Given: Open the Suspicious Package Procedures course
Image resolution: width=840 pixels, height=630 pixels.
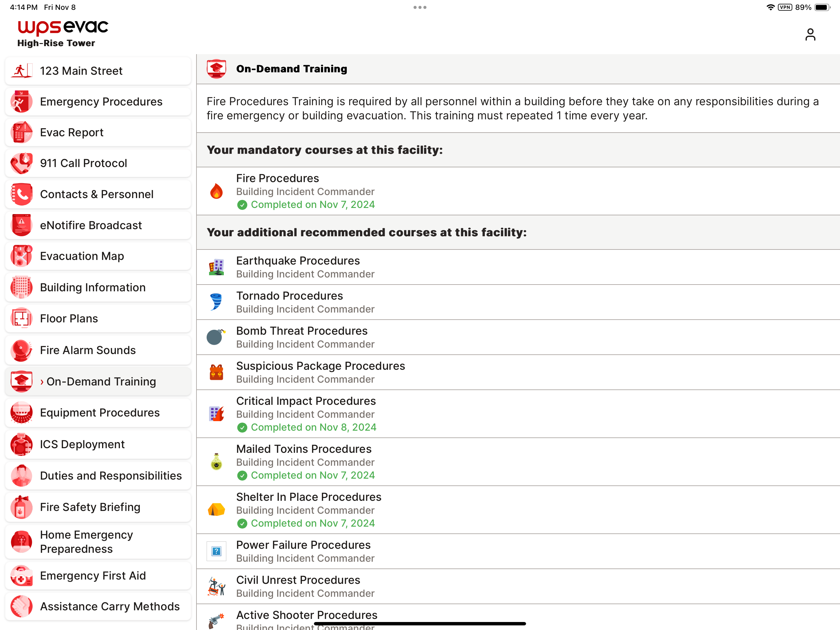Looking at the screenshot, I should (518, 373).
